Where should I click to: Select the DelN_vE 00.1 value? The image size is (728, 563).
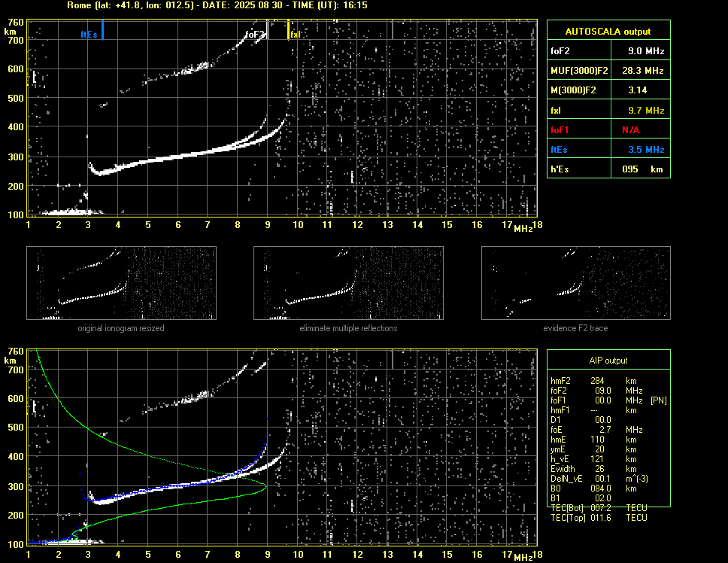point(603,479)
